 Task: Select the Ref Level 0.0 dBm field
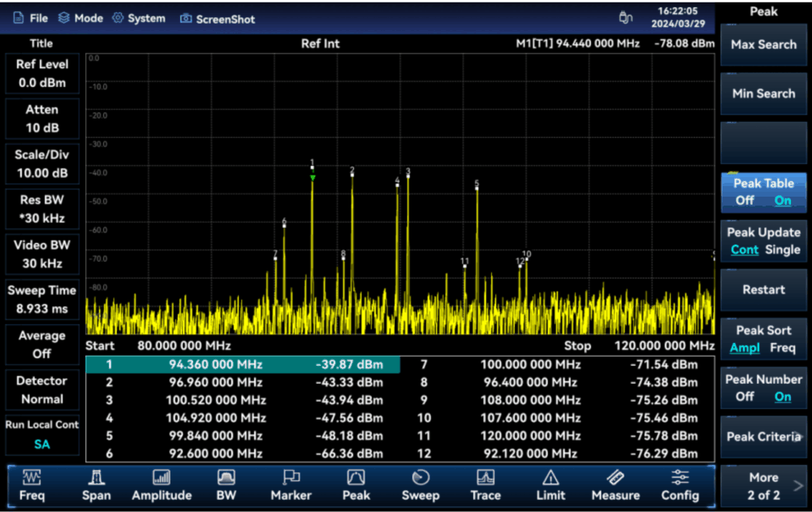(x=42, y=73)
